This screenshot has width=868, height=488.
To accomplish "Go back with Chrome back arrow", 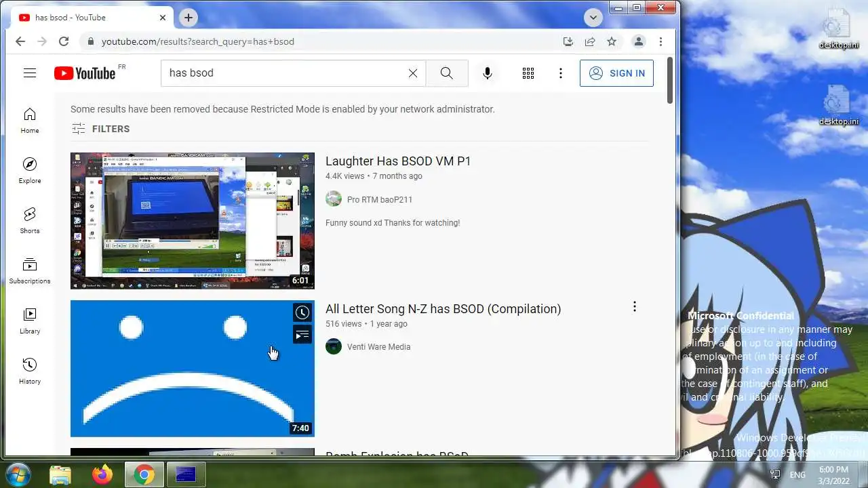I will coord(20,41).
